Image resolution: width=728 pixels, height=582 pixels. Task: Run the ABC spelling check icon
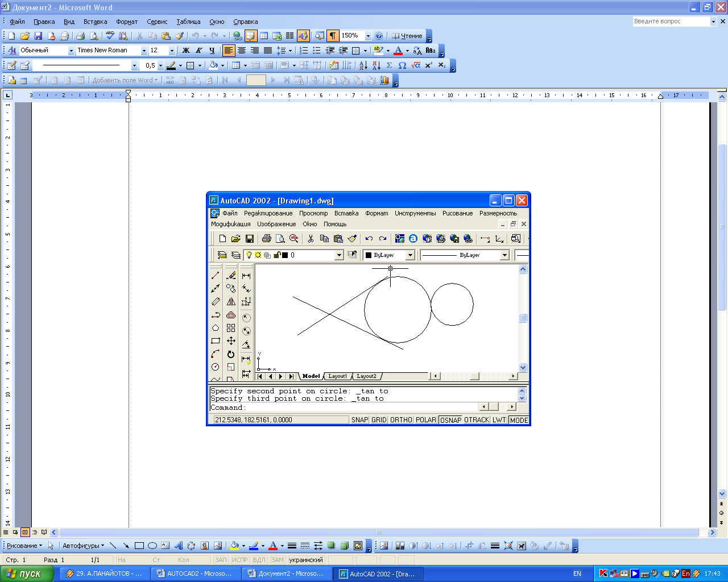coord(110,36)
